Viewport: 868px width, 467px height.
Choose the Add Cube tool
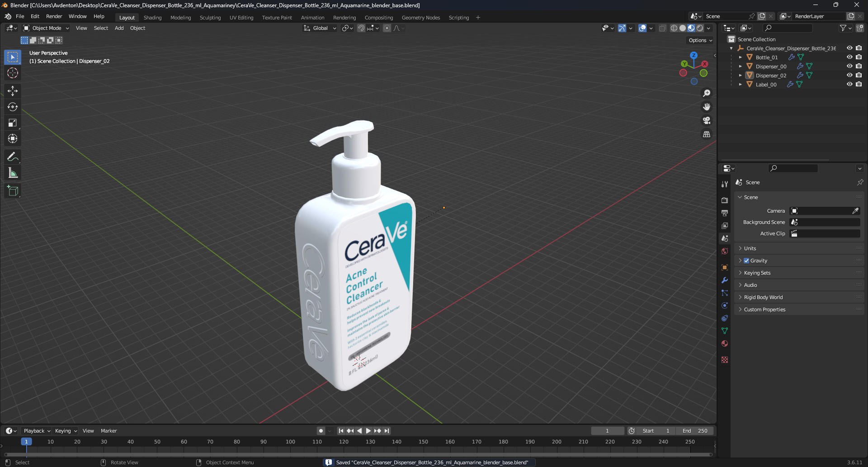tap(13, 191)
